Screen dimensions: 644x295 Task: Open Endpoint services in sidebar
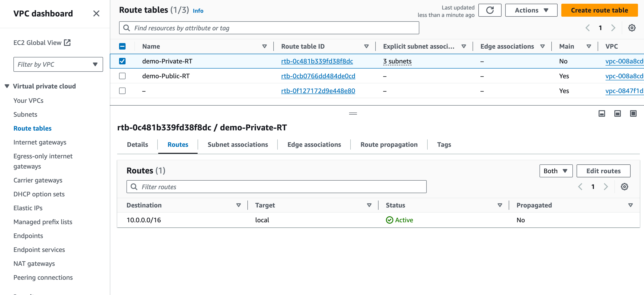click(39, 250)
